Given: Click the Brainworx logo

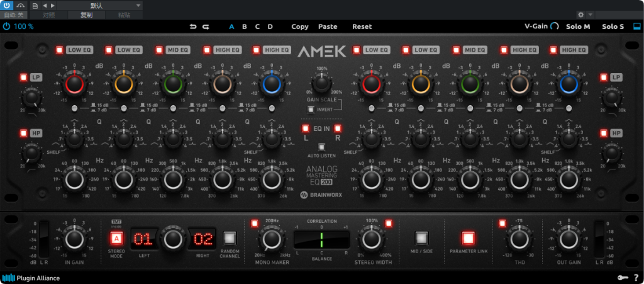Looking at the screenshot, I should [321, 195].
